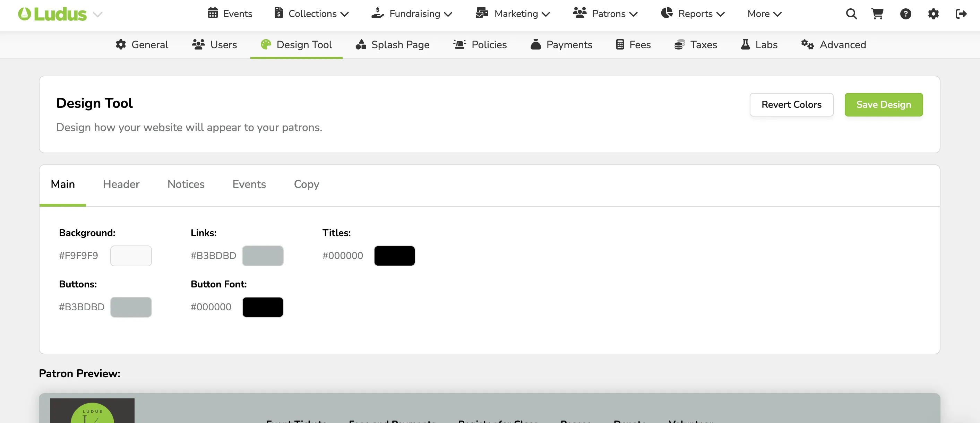Viewport: 980px width, 423px height.
Task: Click the Reports pie chart icon
Action: point(667,13)
